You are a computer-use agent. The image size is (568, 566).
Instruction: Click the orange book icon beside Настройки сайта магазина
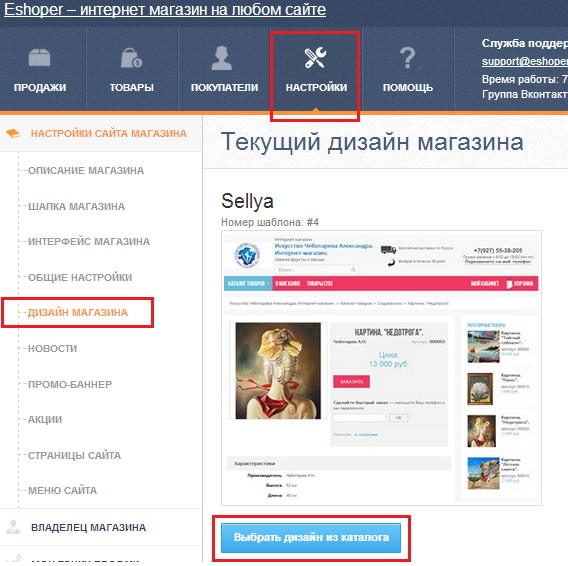pyautogui.click(x=13, y=133)
